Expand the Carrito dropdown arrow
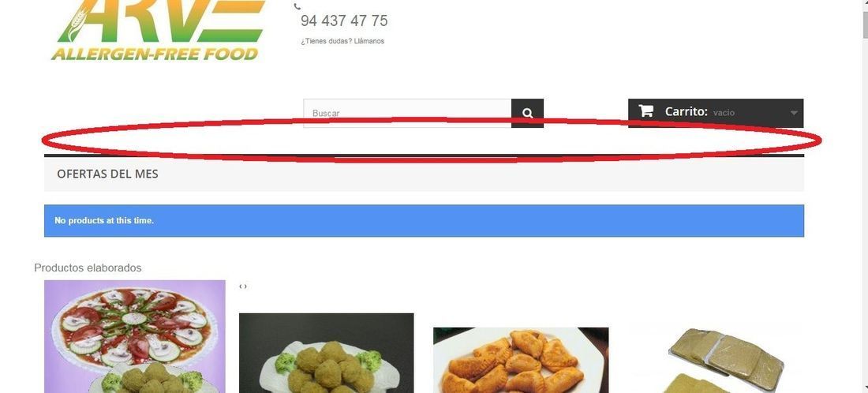Screen dimensions: 868x393 click(793, 113)
